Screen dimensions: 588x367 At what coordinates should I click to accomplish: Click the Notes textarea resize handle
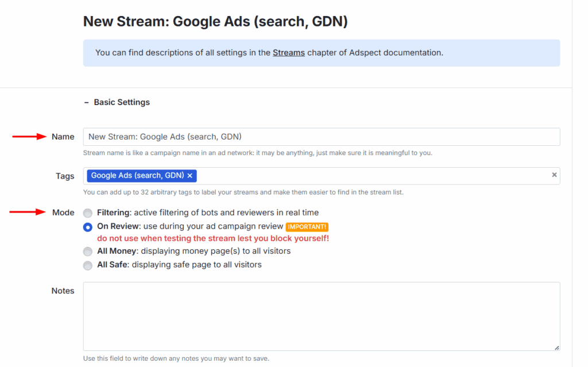(x=556, y=347)
